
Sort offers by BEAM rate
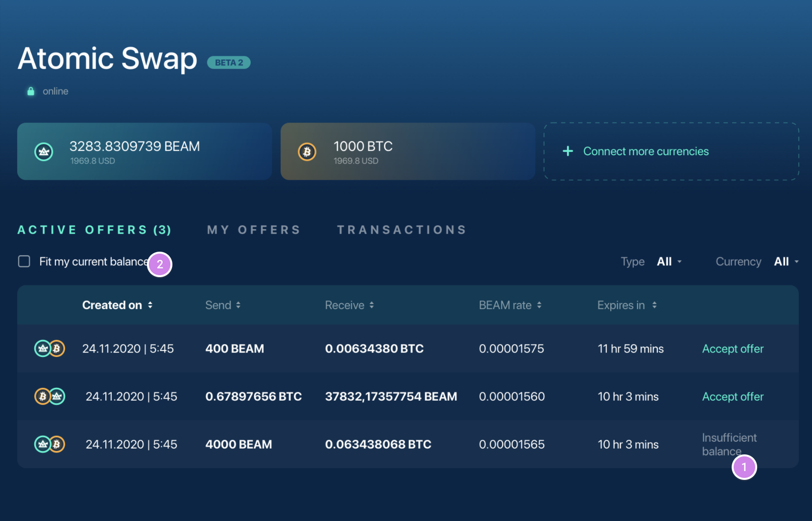point(539,305)
